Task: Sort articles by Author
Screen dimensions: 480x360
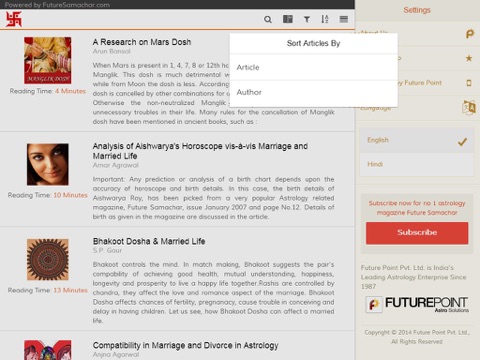Action: [314, 92]
